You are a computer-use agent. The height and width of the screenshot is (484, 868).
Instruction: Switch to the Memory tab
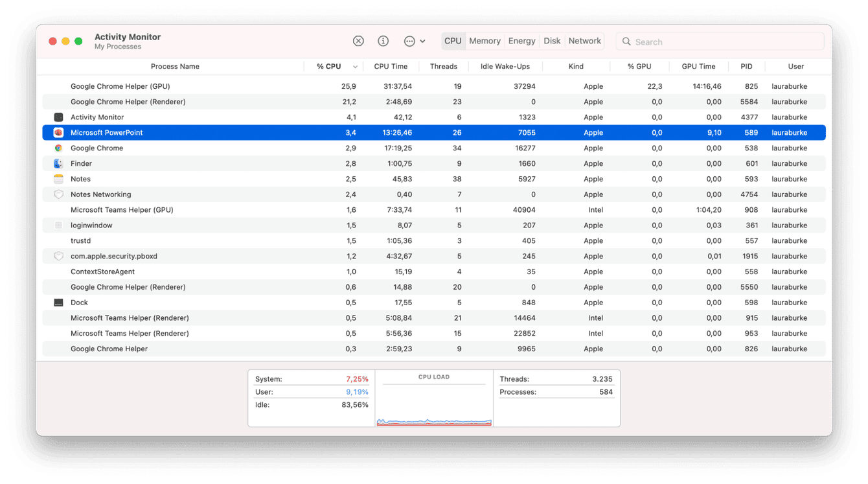(485, 41)
